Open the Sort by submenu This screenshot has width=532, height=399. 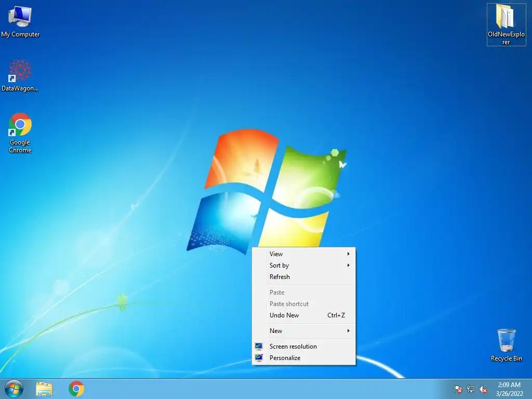303,265
